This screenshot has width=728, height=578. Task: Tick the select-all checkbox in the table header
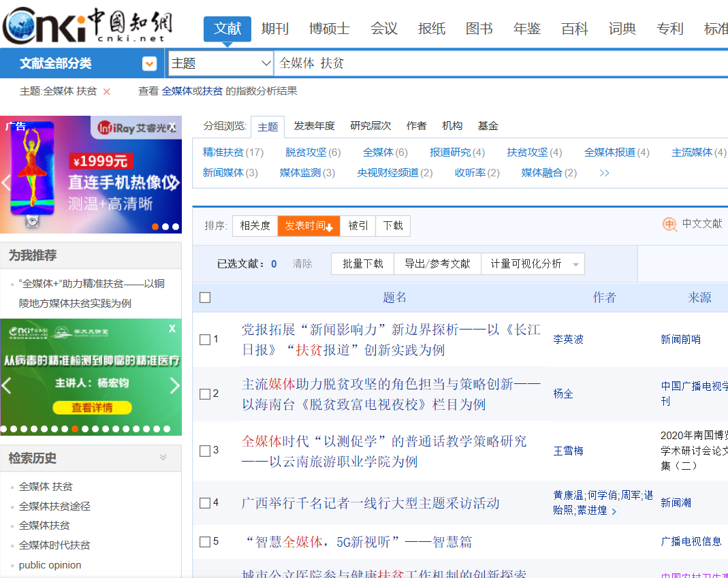(x=205, y=298)
